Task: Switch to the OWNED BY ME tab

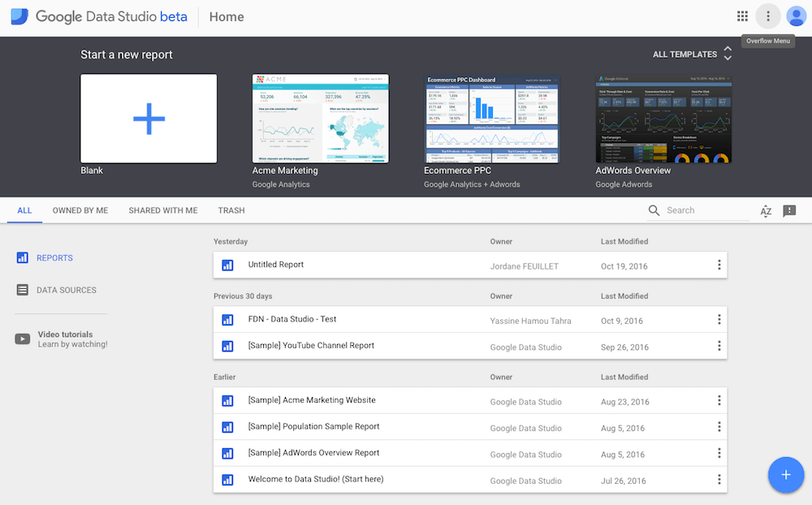Action: (80, 211)
